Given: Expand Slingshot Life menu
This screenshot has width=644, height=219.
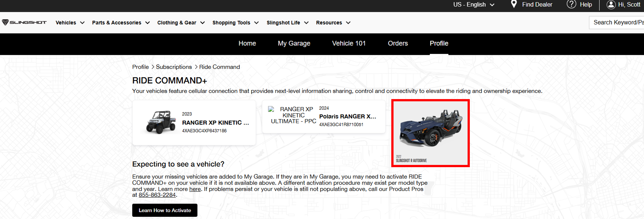Looking at the screenshot, I should click(288, 23).
